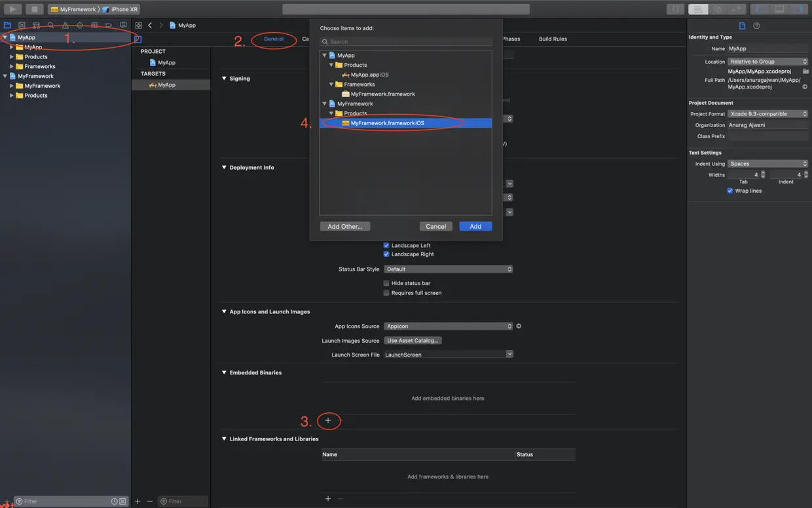
Task: Click the Add button in dialog
Action: coord(475,226)
